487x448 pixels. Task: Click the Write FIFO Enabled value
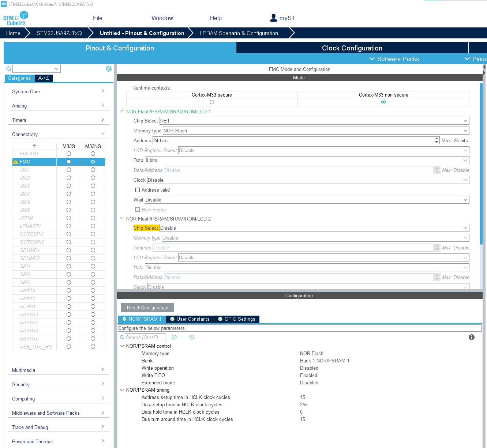[x=308, y=375]
